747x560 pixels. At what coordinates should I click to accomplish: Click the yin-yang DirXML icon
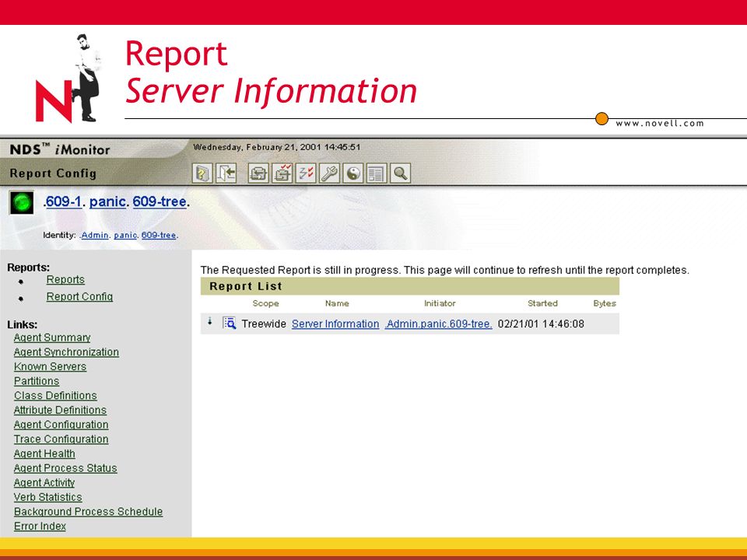353,173
